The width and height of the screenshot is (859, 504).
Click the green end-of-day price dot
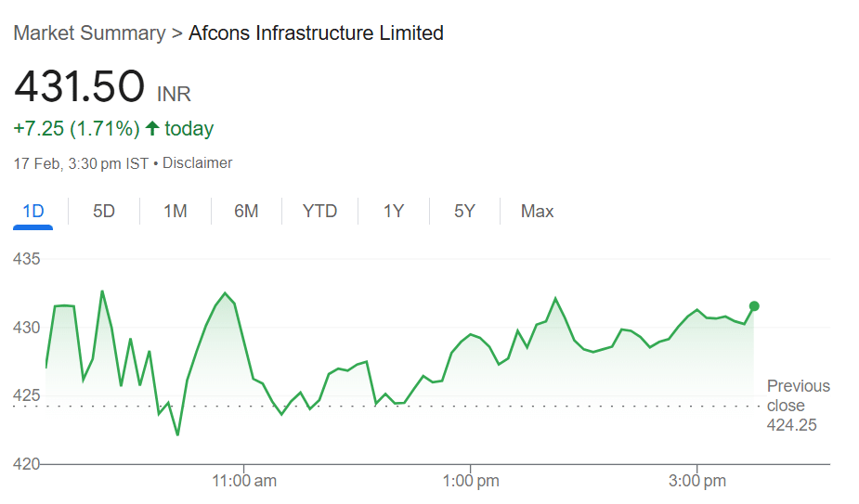754,306
